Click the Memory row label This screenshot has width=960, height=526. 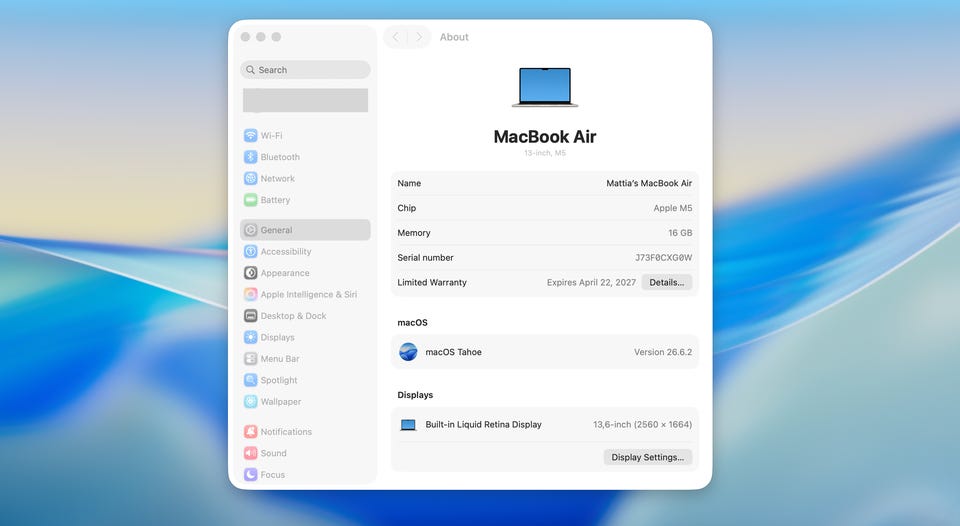point(414,233)
